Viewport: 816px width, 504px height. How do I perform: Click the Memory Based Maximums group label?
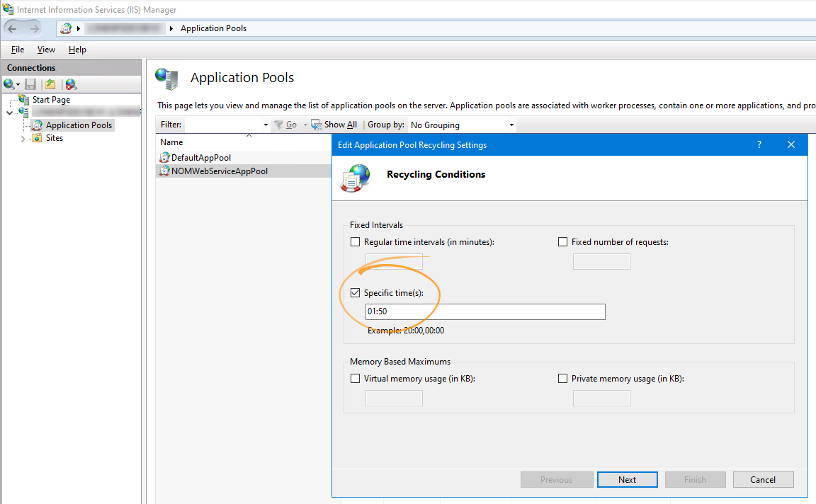pyautogui.click(x=400, y=362)
